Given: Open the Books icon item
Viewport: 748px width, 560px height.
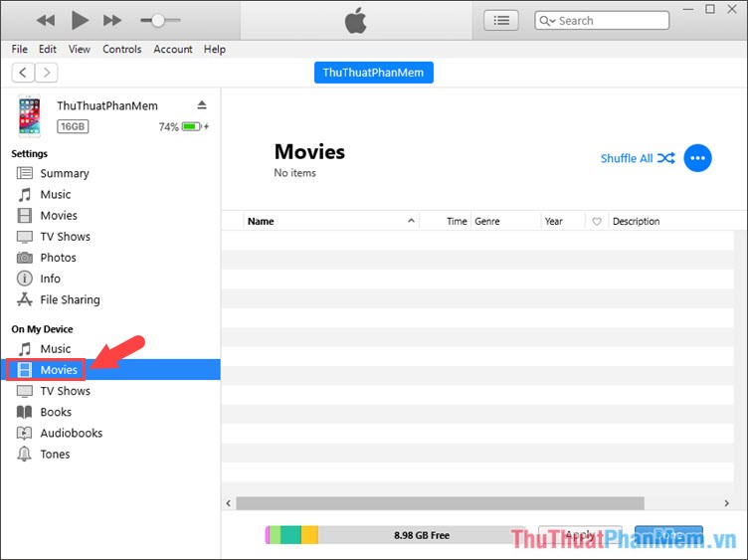Looking at the screenshot, I should pyautogui.click(x=25, y=412).
